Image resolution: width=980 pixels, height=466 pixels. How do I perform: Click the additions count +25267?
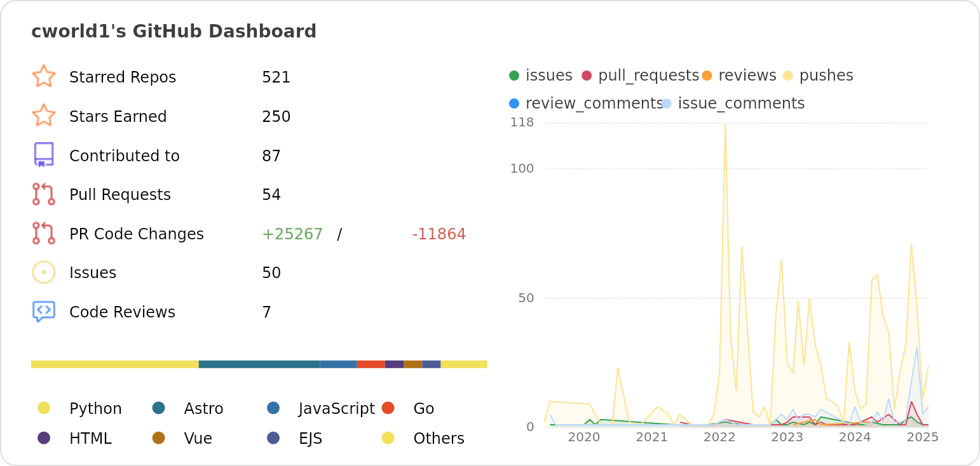pos(292,234)
